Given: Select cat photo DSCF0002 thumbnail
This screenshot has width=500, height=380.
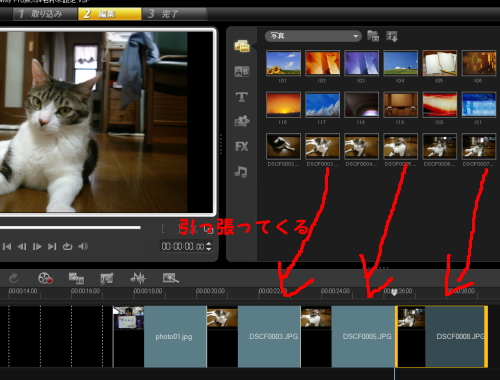Looking at the screenshot, I should [x=283, y=146].
